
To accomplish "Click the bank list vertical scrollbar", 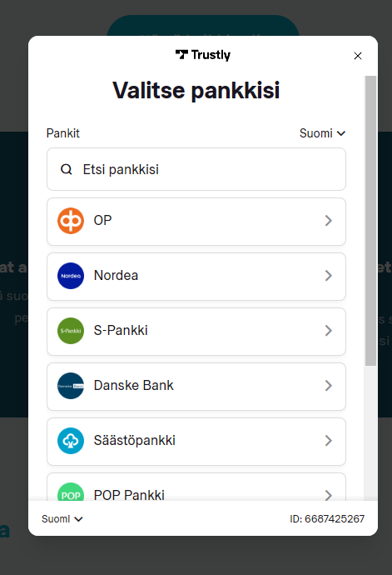I will point(370,221).
